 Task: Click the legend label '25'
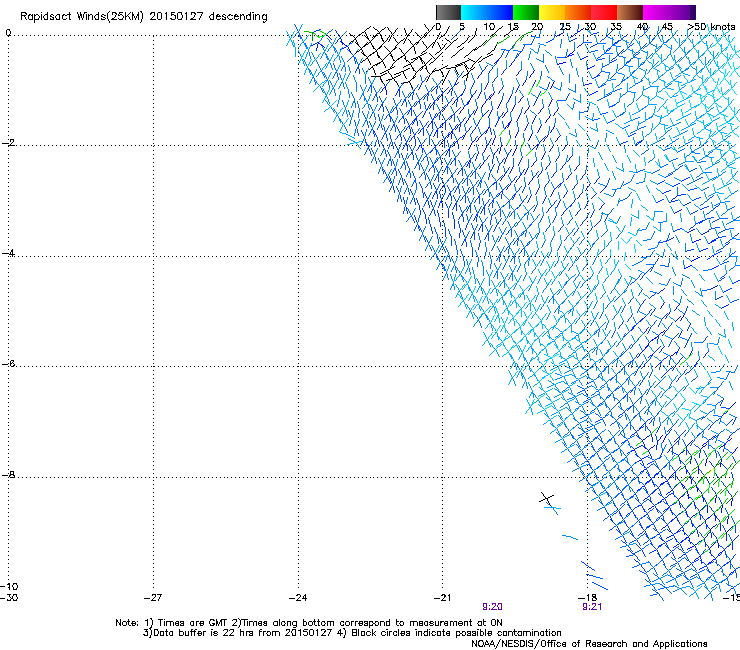[565, 27]
